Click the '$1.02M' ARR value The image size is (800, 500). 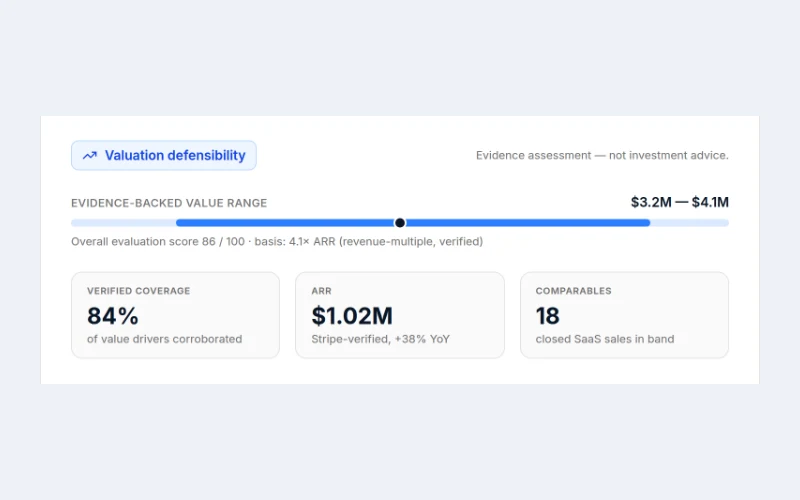click(x=352, y=316)
